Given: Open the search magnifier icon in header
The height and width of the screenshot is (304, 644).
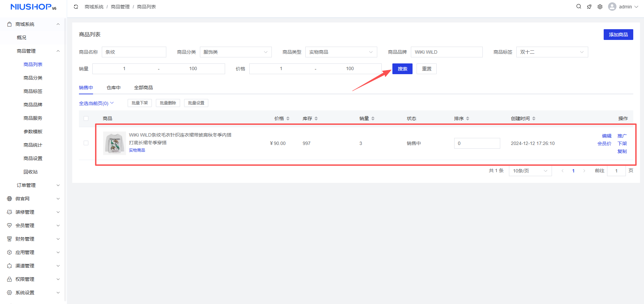Looking at the screenshot, I should click(x=578, y=6).
